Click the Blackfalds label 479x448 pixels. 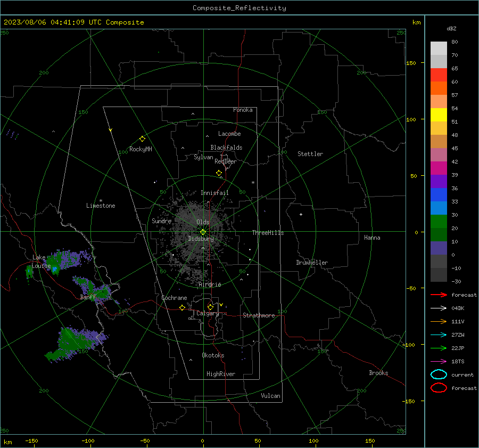click(x=226, y=148)
